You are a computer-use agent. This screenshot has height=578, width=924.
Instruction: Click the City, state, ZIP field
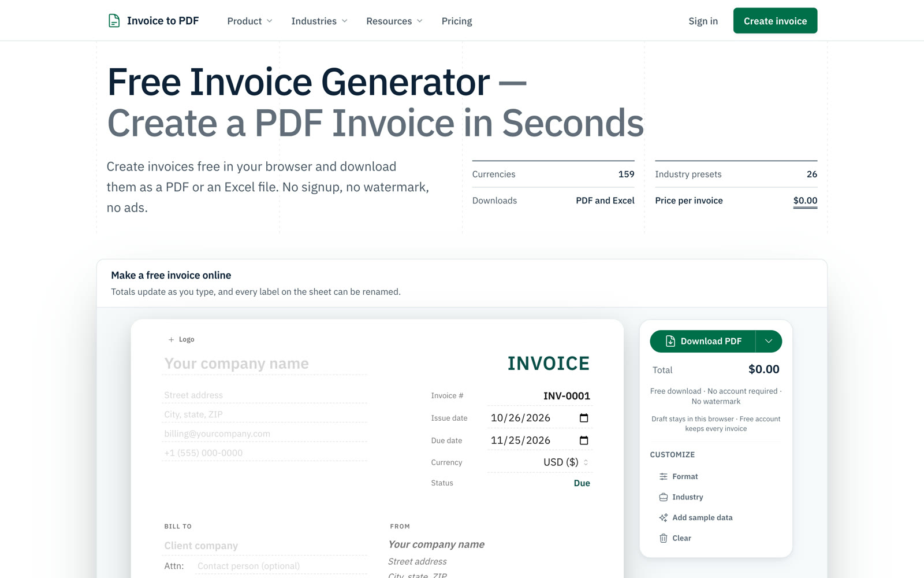[x=264, y=414]
